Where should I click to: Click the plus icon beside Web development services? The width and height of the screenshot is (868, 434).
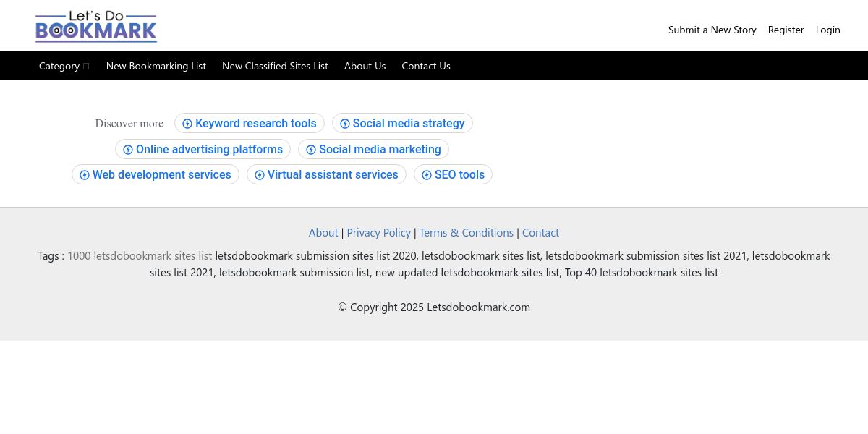tap(85, 175)
